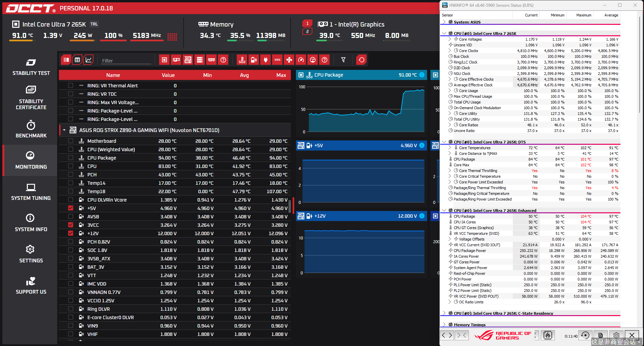
Task: Open OCCT Settings page
Action: 31,254
